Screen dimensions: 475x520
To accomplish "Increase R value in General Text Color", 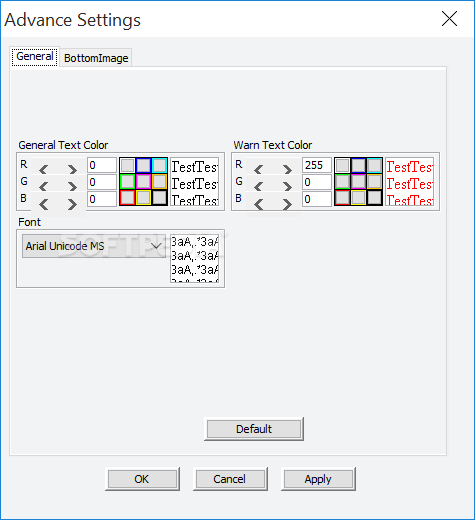I will point(72,170).
